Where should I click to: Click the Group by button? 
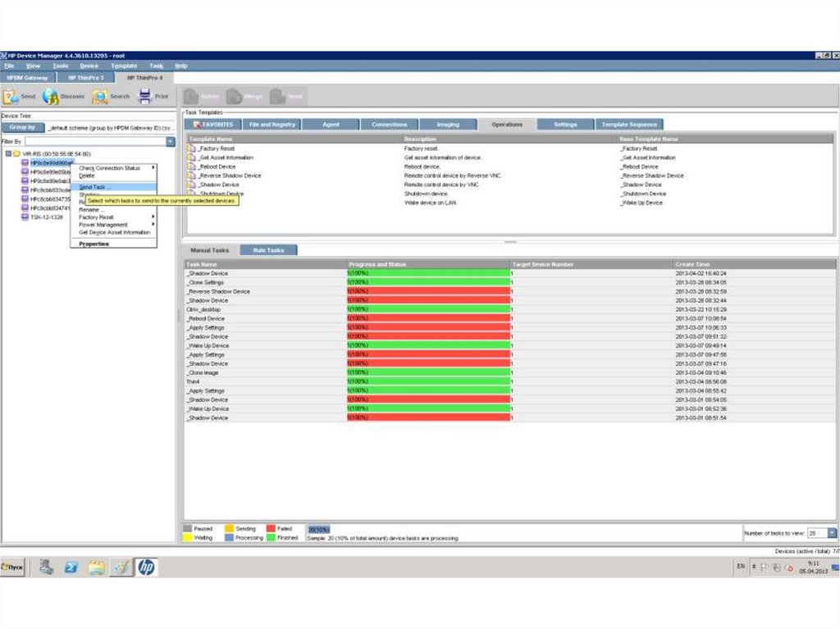click(x=22, y=127)
